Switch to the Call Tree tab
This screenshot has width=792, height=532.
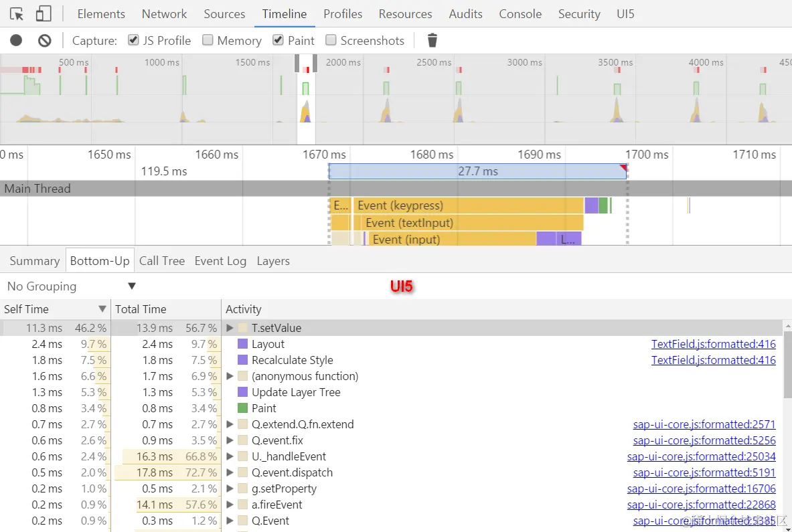[x=161, y=261]
